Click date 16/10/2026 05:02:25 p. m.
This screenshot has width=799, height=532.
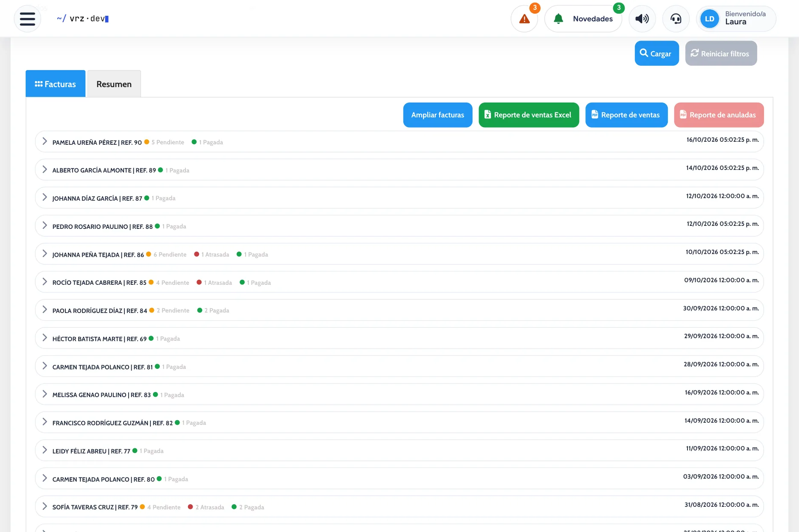[723, 140]
